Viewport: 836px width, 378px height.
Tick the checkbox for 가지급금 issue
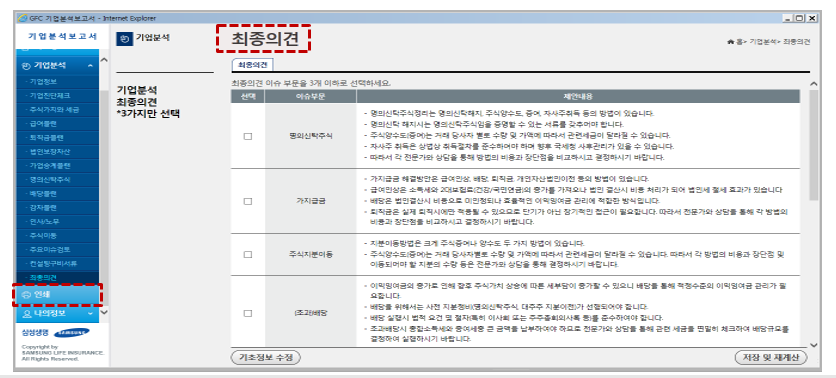(247, 202)
